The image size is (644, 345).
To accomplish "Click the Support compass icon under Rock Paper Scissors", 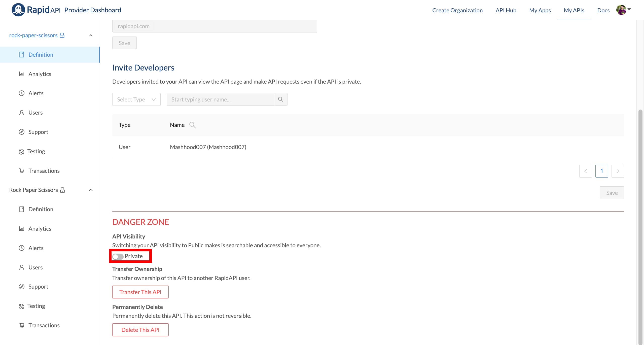I will [22, 287].
